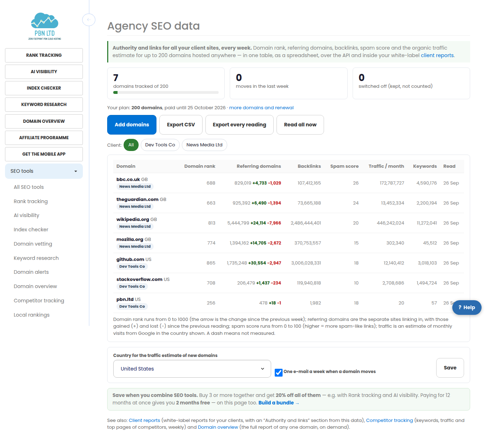488x448 pixels.
Task: Open the theguardian.com domain
Action: pos(137,200)
